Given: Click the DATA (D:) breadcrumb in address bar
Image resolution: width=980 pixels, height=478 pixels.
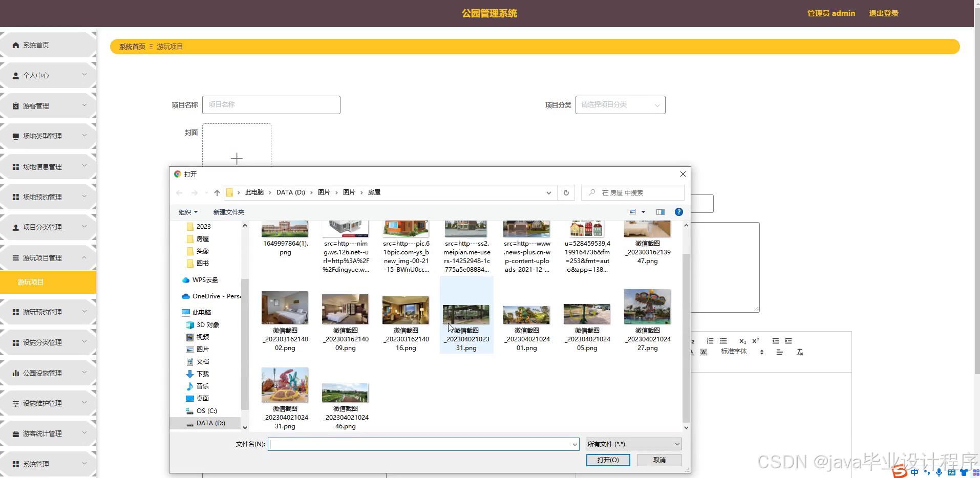Looking at the screenshot, I should 290,192.
